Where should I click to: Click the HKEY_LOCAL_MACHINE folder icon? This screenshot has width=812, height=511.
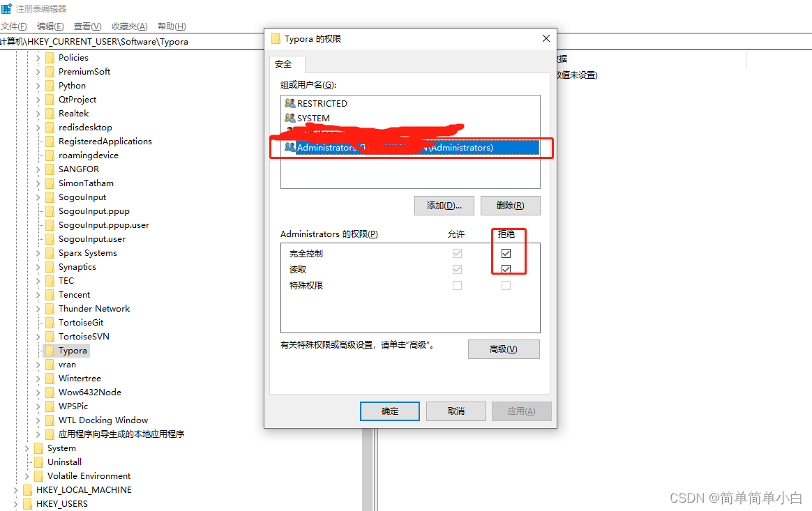[27, 490]
